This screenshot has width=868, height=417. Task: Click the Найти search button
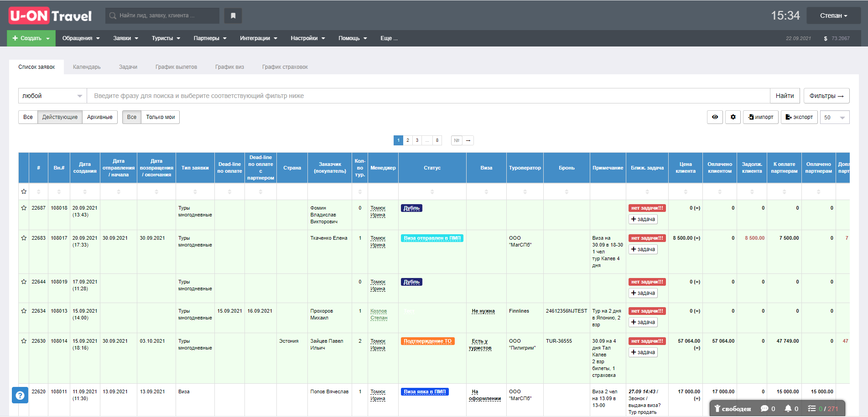[785, 96]
